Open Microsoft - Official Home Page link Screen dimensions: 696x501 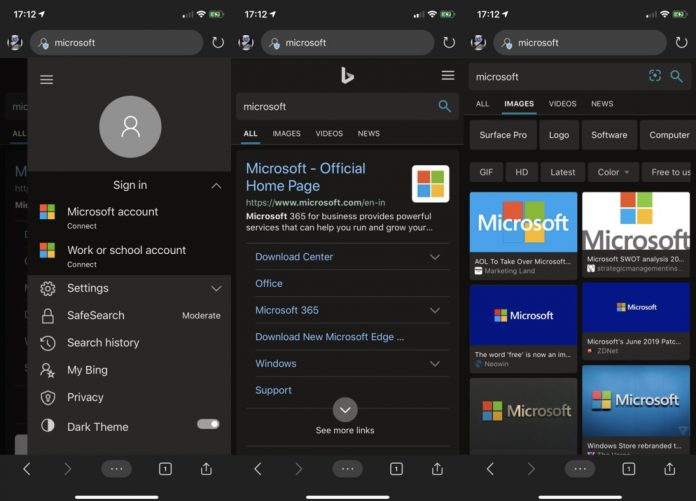tap(305, 177)
